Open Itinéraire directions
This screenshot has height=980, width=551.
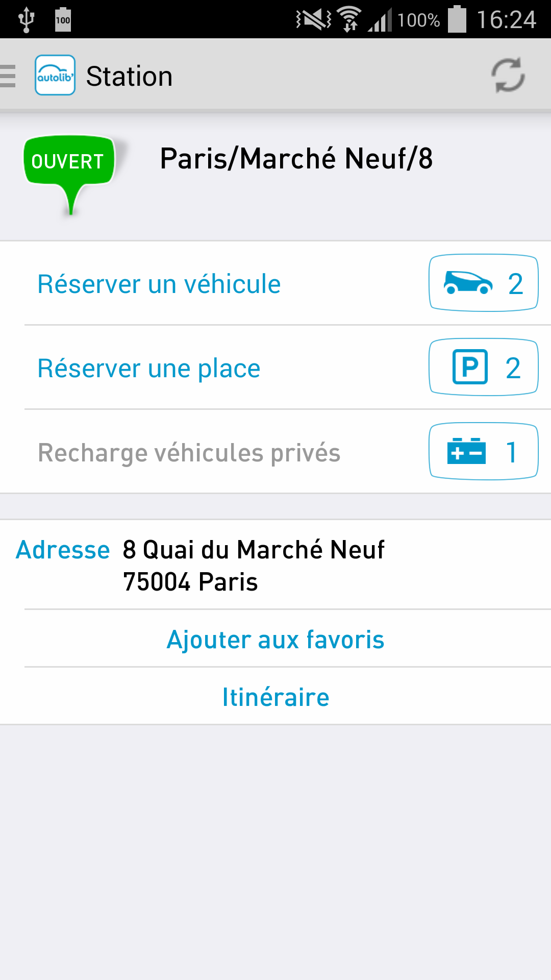tap(275, 697)
